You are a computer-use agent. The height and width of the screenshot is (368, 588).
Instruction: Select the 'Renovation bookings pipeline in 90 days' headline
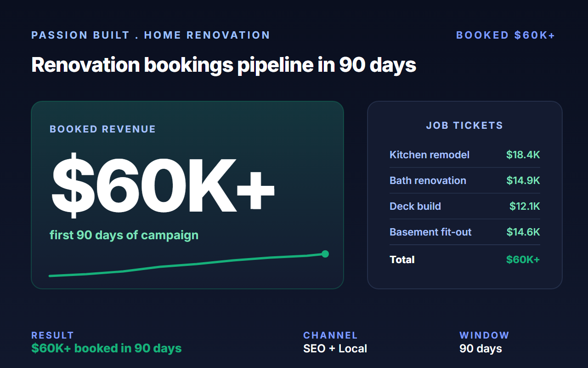pos(224,65)
